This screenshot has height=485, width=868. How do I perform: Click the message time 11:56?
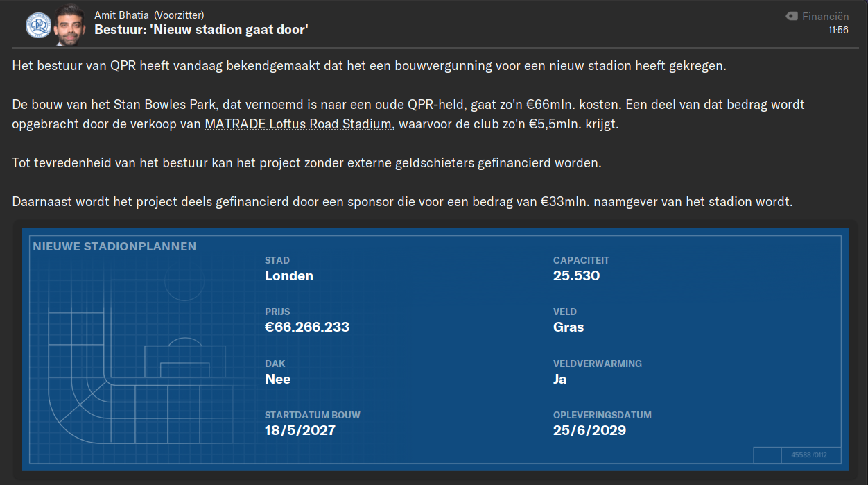pyautogui.click(x=838, y=31)
